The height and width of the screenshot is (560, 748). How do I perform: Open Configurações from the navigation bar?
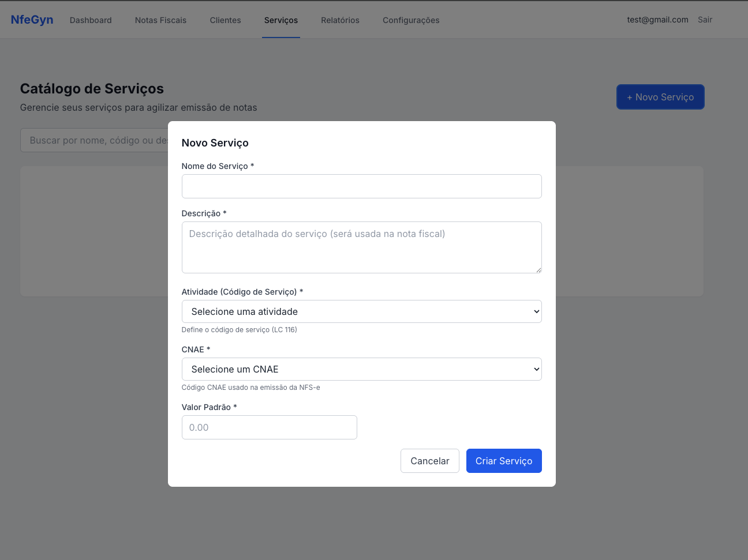[x=411, y=20]
